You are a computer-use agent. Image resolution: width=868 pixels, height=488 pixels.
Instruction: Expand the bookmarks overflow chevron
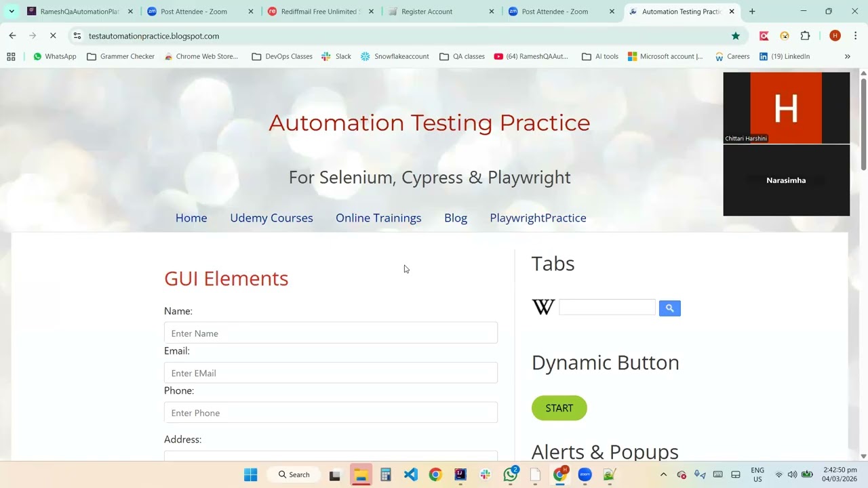(x=847, y=56)
